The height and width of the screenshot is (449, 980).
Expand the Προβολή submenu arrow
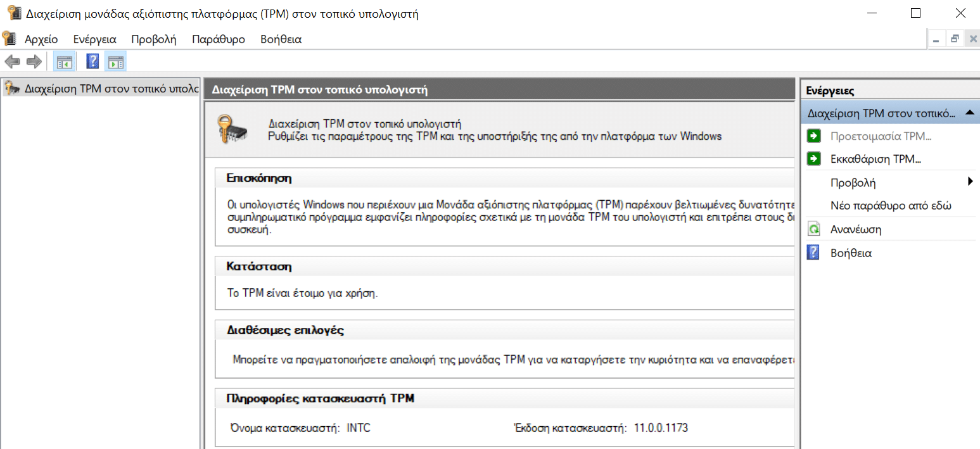(x=970, y=182)
